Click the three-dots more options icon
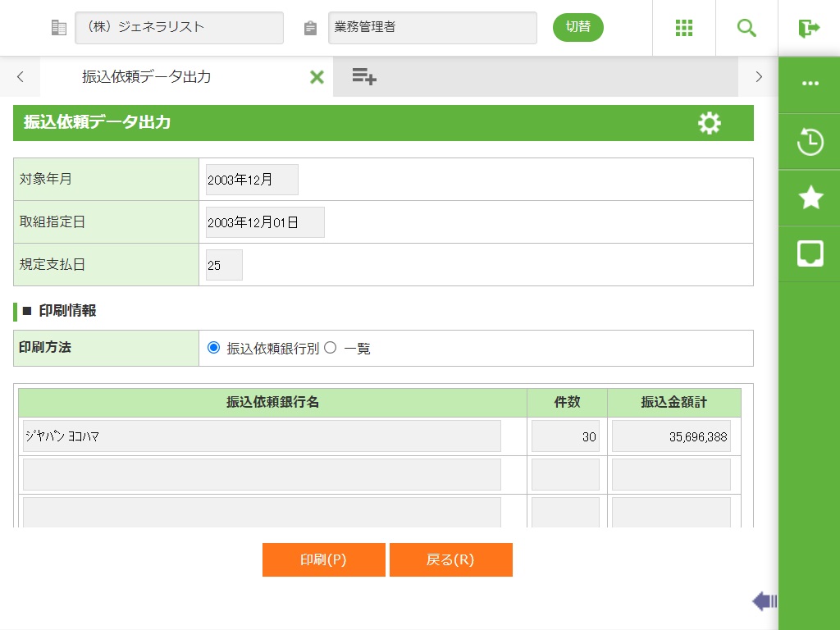Screen dimensions: 840x630 click(x=810, y=84)
